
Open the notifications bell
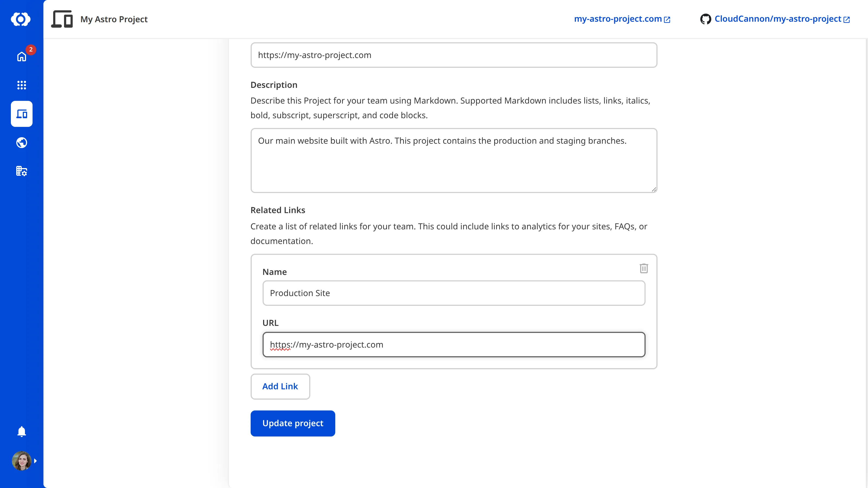21,431
